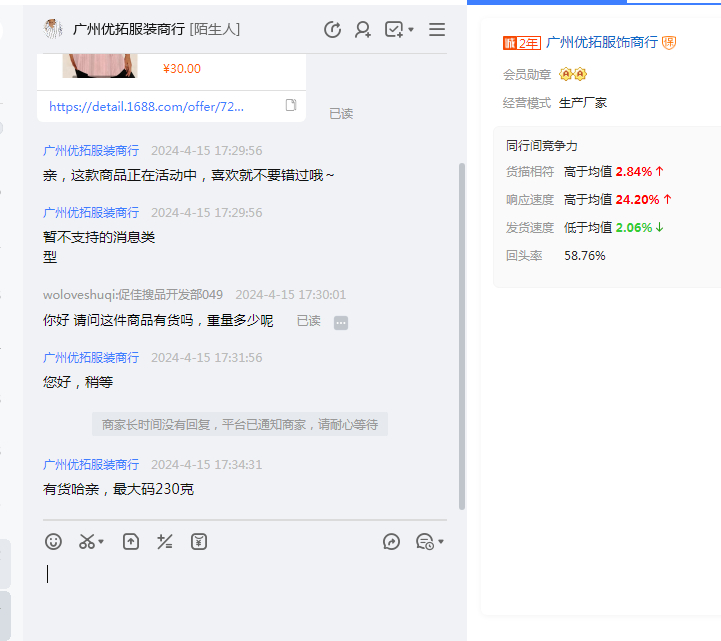Open the emoji picker
This screenshot has height=641, width=721.
[53, 542]
